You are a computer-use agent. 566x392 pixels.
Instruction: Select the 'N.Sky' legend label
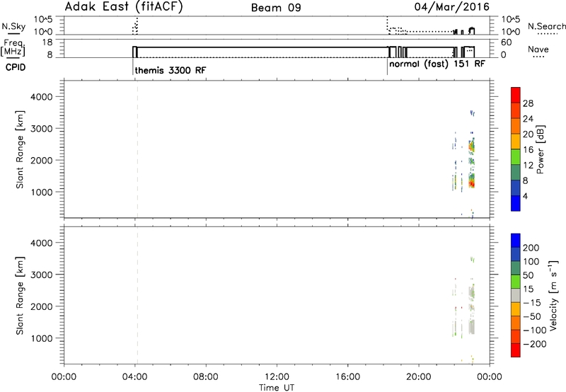[13, 26]
